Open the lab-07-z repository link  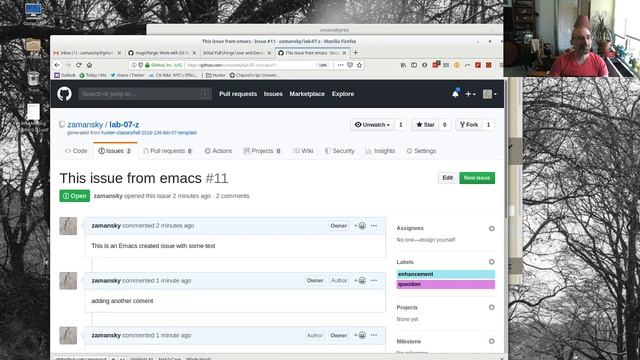click(124, 124)
